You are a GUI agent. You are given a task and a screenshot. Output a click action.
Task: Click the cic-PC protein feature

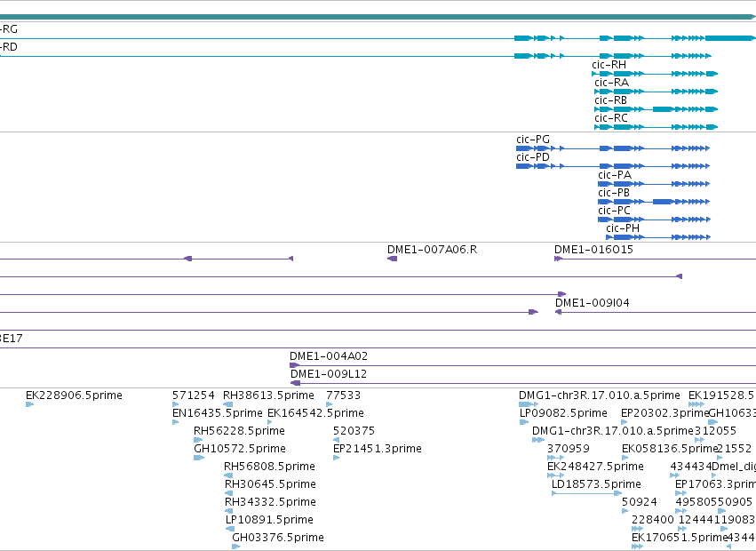click(654, 220)
